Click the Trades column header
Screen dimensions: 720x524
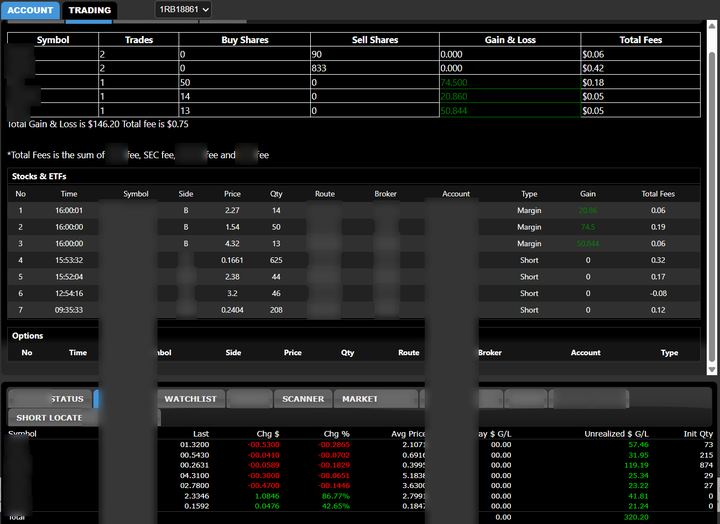[x=139, y=39]
